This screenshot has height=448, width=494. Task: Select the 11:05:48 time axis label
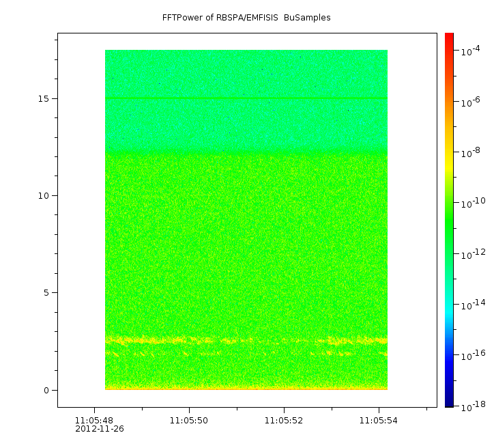94,420
